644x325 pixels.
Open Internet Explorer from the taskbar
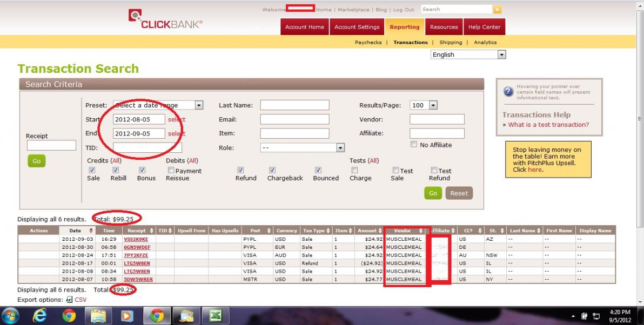click(x=40, y=316)
